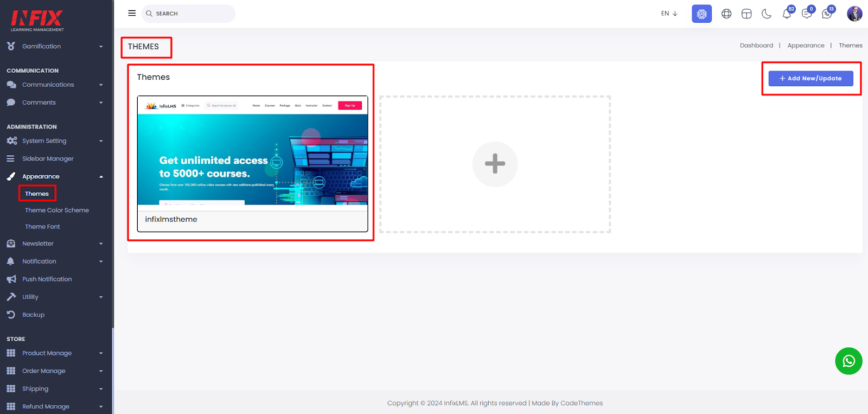This screenshot has width=868, height=414.
Task: Open Theme Font
Action: (42, 227)
